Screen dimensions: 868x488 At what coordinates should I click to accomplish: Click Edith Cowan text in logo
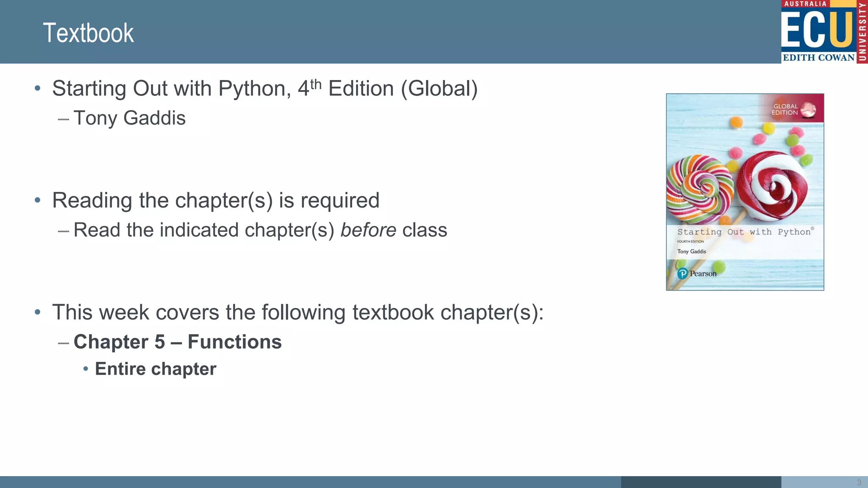[x=818, y=58]
